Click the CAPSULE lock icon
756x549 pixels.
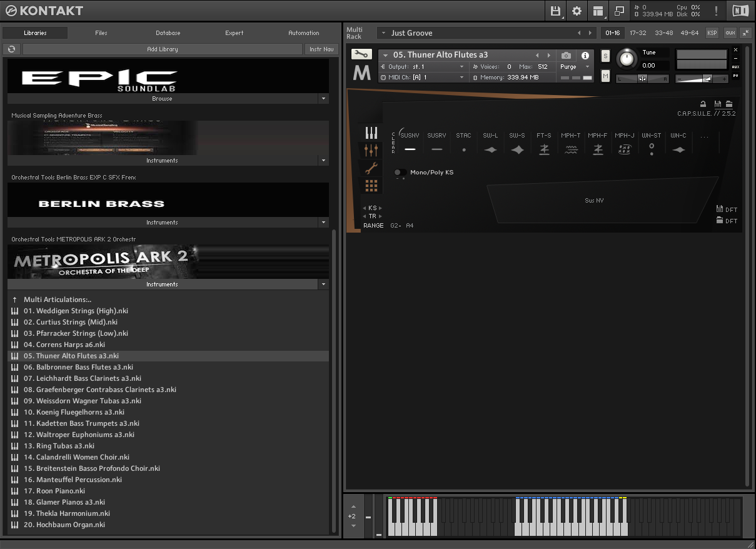pos(703,104)
